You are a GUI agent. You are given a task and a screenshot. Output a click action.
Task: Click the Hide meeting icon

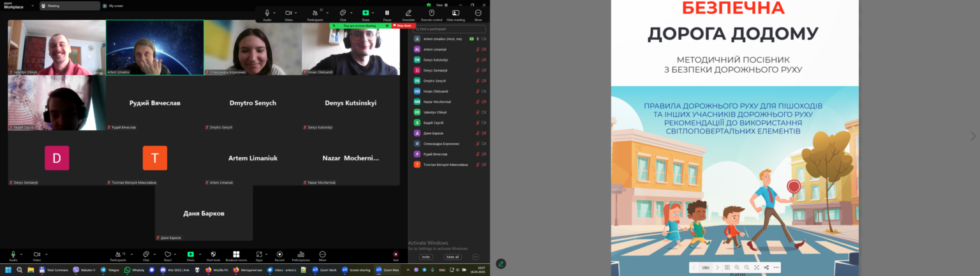point(456,15)
